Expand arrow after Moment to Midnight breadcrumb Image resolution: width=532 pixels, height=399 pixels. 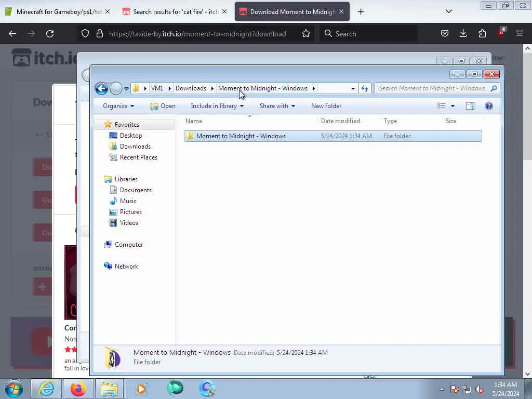(313, 88)
